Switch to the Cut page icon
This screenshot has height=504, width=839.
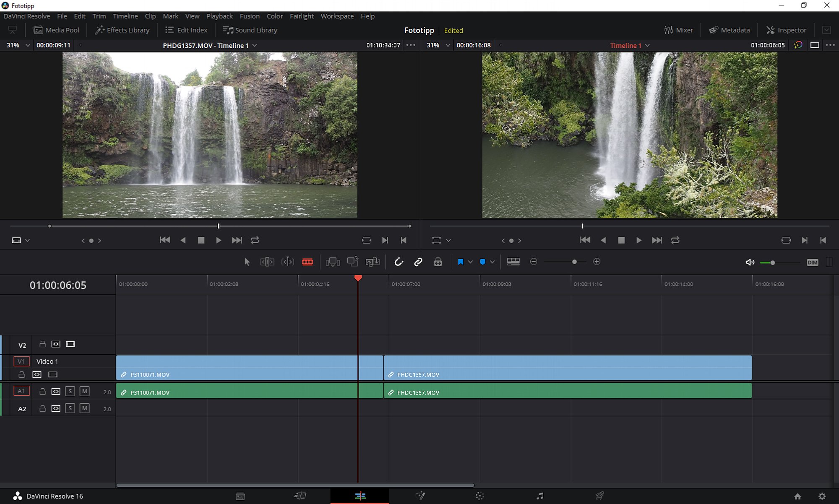tap(300, 496)
